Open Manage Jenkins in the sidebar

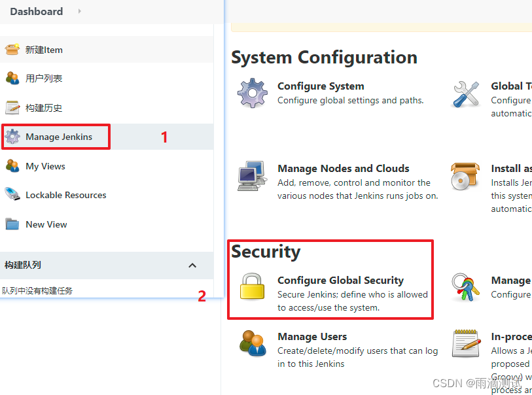tap(59, 137)
